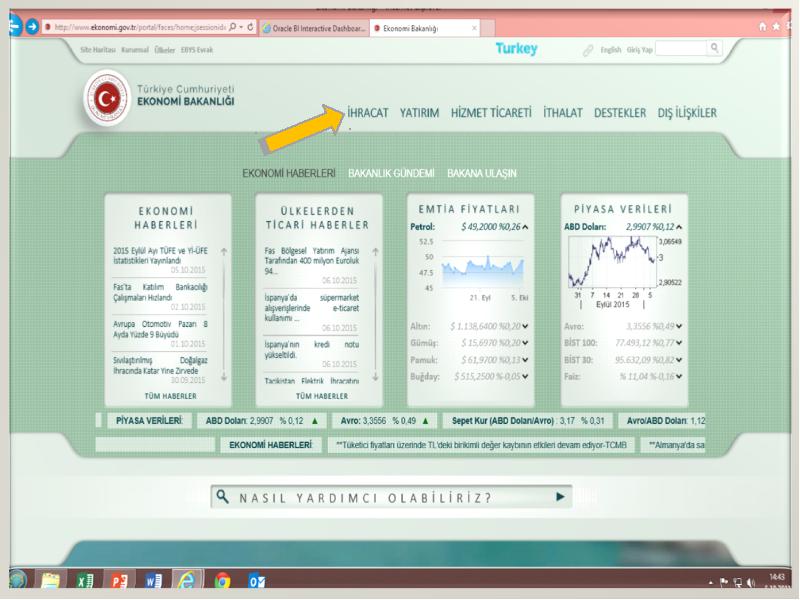Open the İTHALAT menu

(563, 113)
